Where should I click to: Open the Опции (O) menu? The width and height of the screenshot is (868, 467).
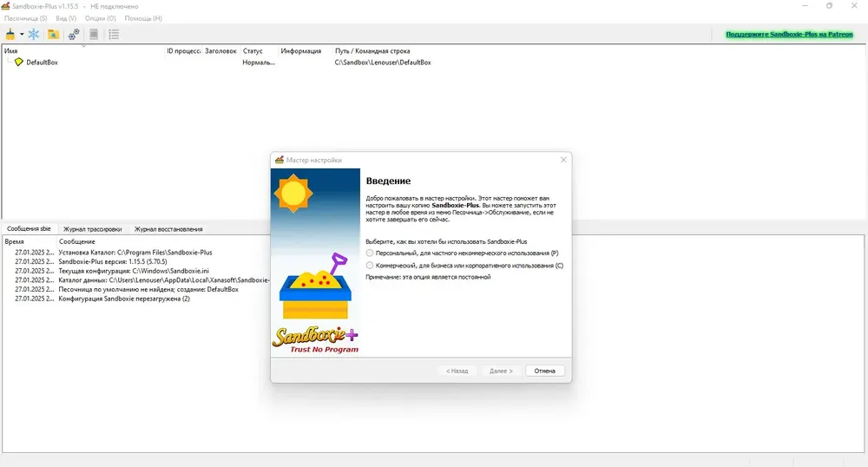pos(101,18)
